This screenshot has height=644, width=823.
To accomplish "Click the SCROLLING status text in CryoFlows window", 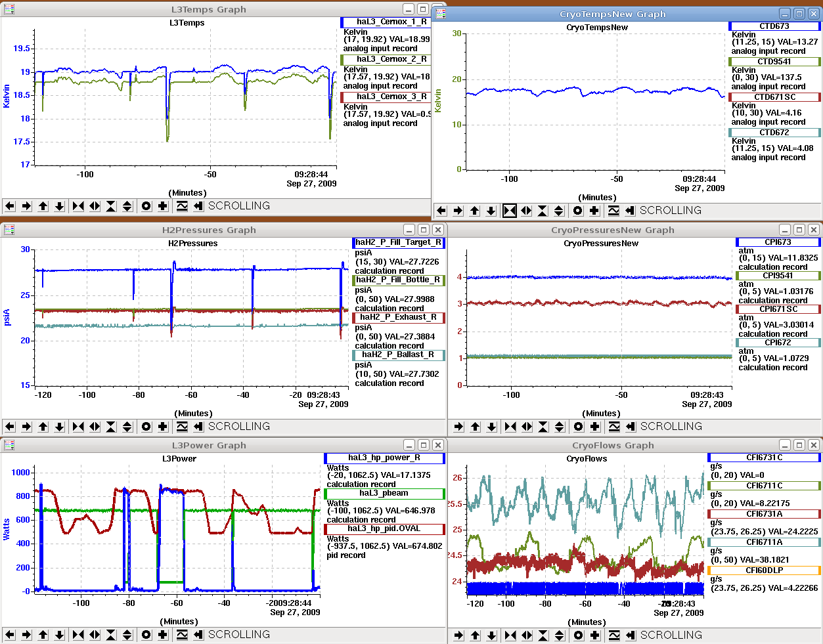I will [671, 635].
